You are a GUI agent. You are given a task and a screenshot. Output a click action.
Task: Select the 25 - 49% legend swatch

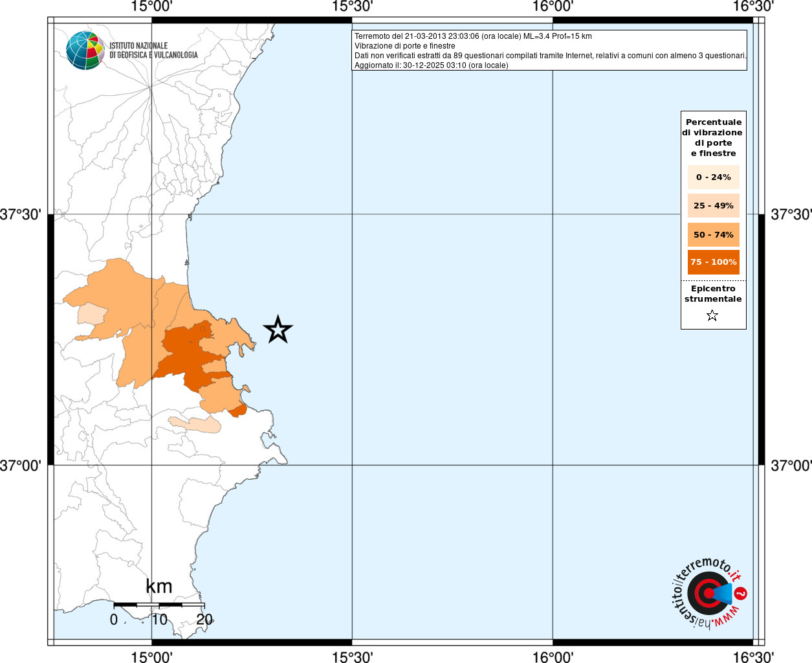point(713,206)
